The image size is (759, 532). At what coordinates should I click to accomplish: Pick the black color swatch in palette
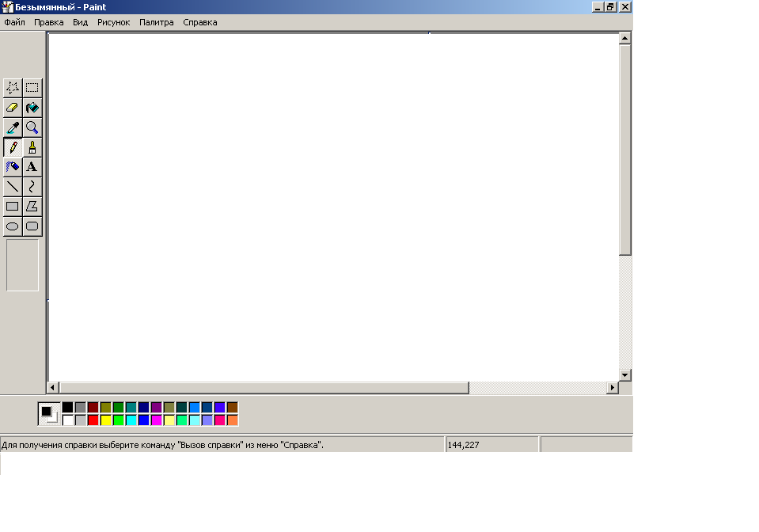pyautogui.click(x=68, y=408)
